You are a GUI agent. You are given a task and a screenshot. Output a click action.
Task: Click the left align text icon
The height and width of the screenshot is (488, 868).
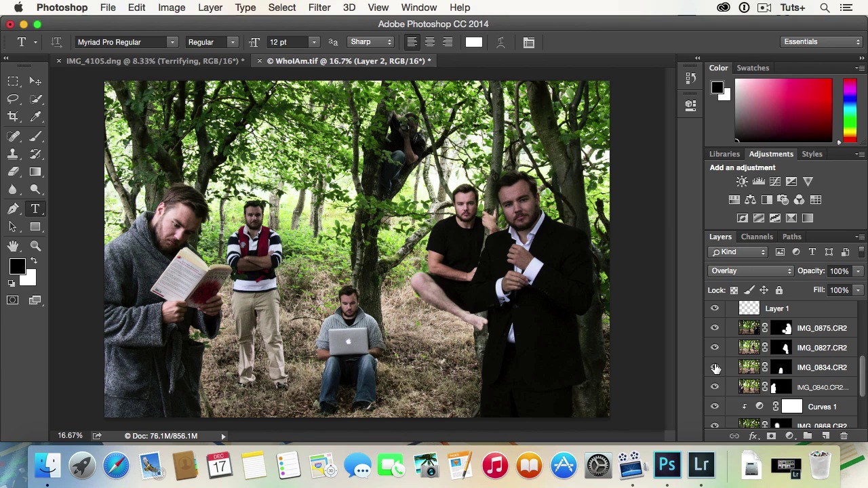[x=412, y=42]
